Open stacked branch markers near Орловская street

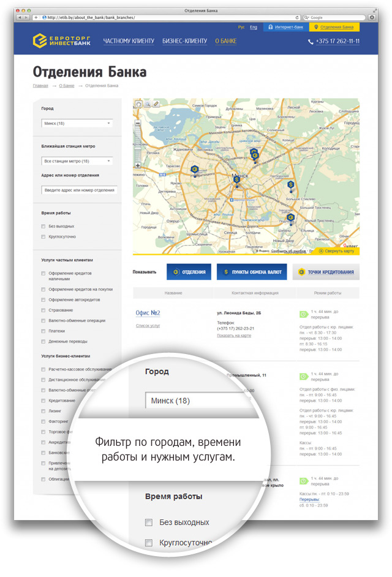point(254,154)
